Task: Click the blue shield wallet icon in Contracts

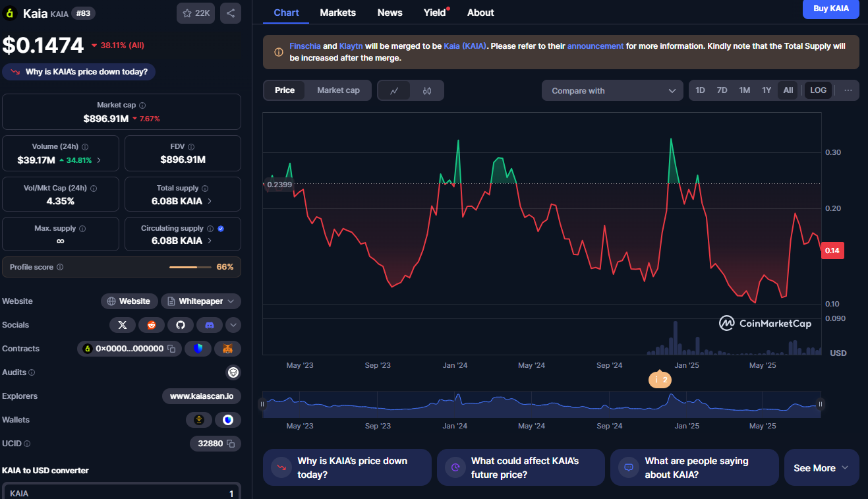Action: coord(198,349)
